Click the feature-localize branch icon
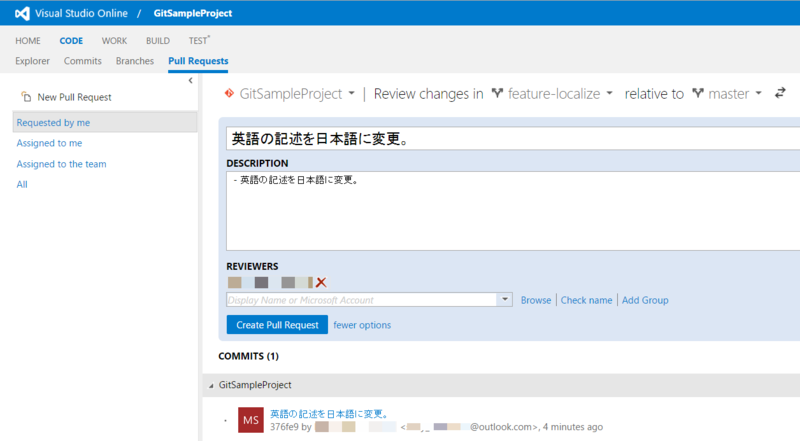This screenshot has height=441, width=800. 497,93
